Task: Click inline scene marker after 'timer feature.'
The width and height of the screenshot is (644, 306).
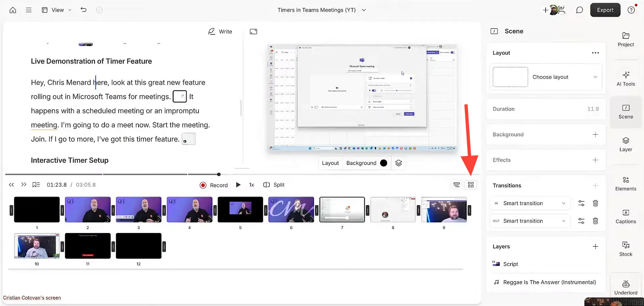Action: tap(189, 139)
